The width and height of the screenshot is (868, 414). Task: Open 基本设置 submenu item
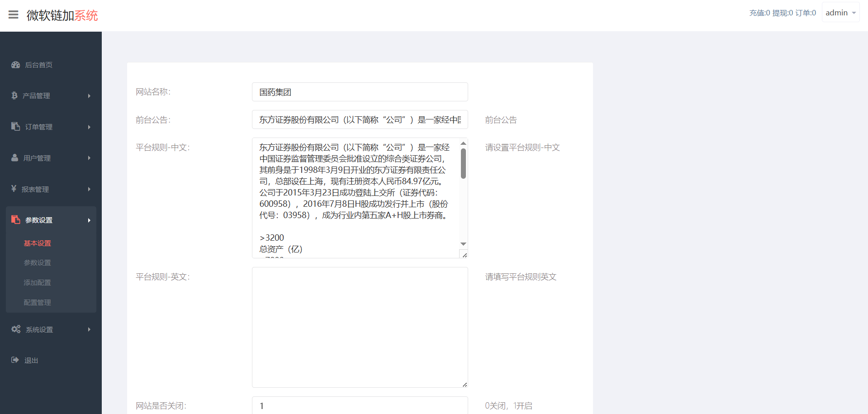point(38,243)
